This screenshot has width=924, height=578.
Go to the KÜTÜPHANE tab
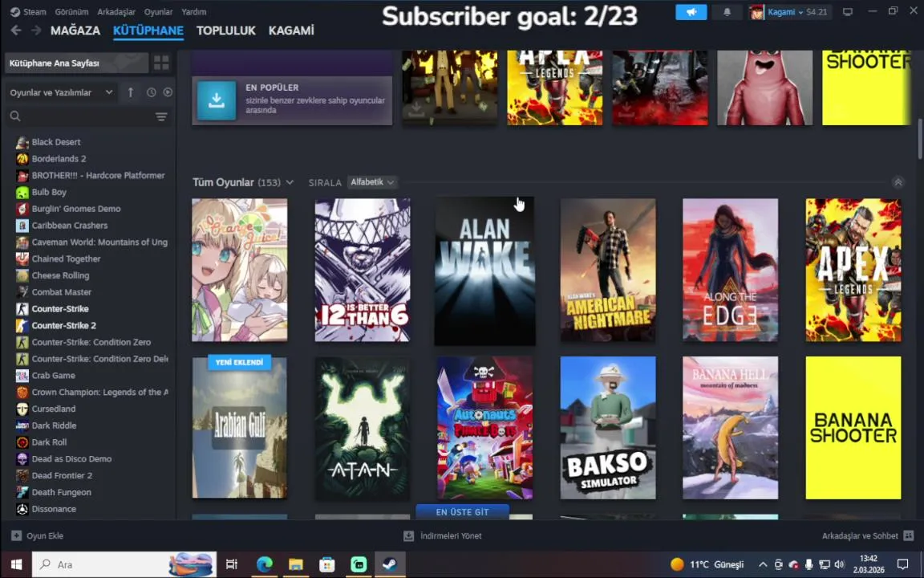[148, 31]
